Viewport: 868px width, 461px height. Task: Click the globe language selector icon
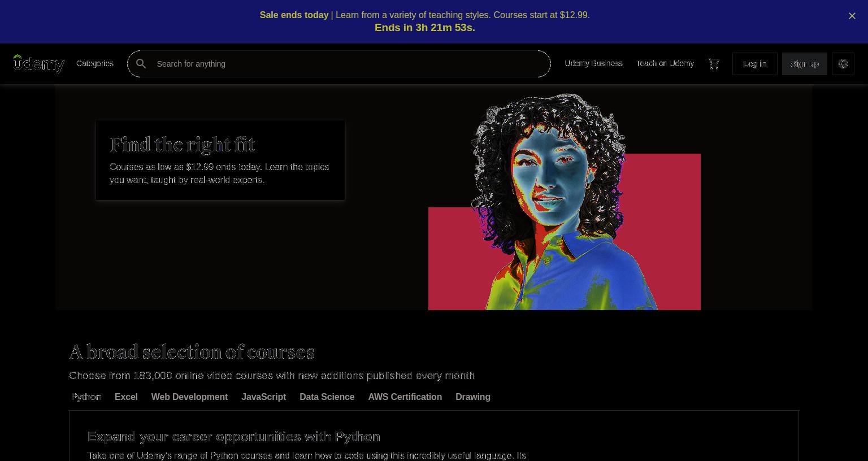pos(843,64)
